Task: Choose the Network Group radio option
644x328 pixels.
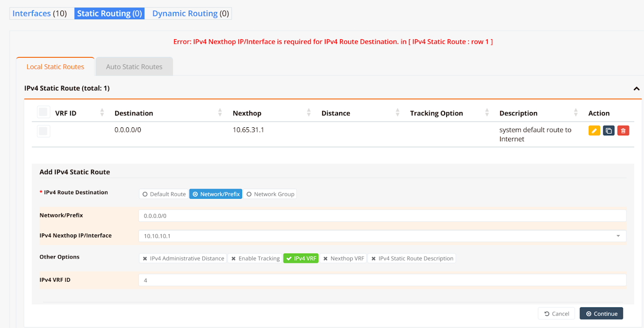Action: point(270,194)
